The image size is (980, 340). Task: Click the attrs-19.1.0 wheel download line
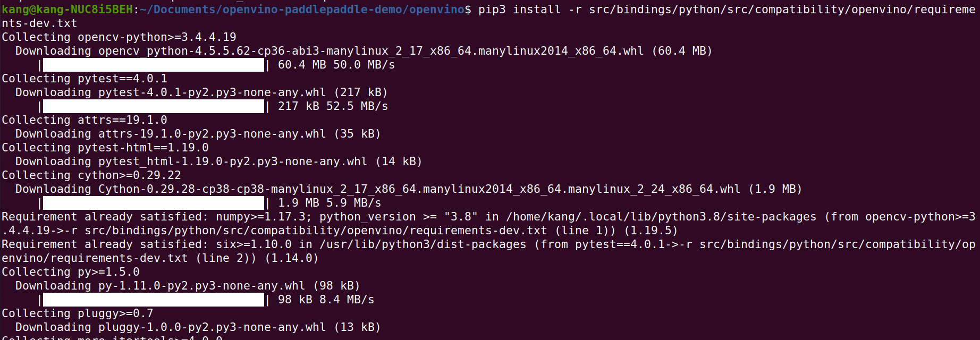pos(198,134)
